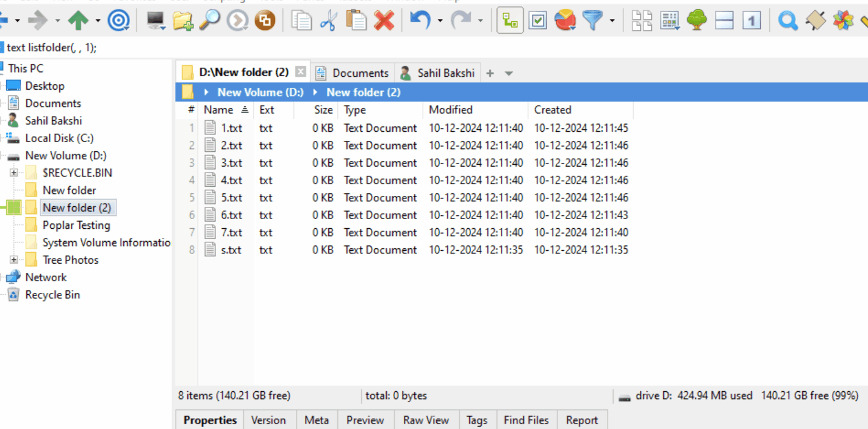
Task: Expand the $RECYCLE.BIN tree node
Action: click(x=13, y=173)
